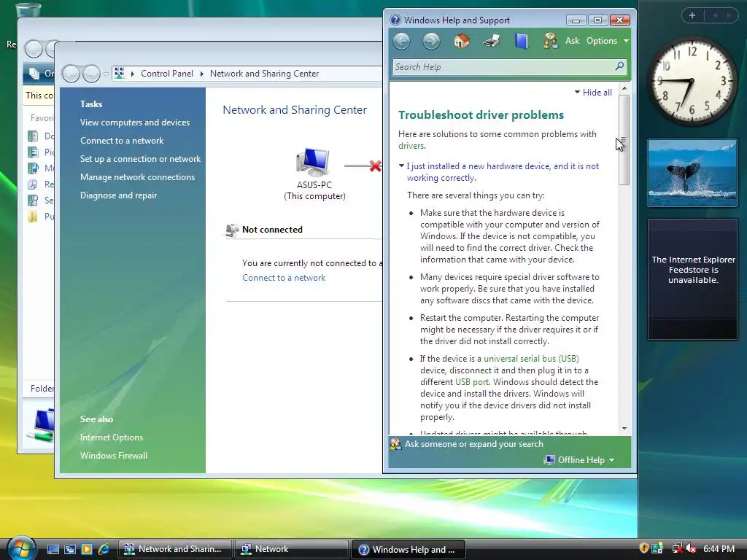Open the Help and Support home page
Screen dimensions: 747x560
pyautogui.click(x=461, y=41)
